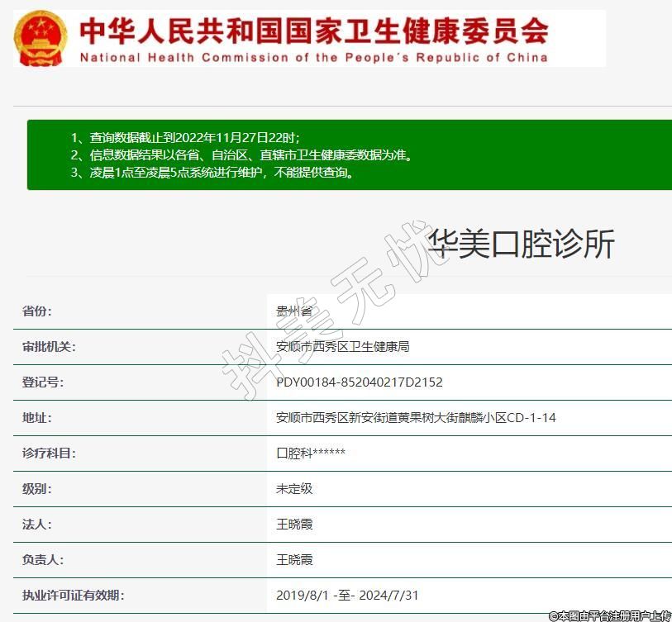Click the 王晓霞 name in 负责人 row

click(294, 560)
